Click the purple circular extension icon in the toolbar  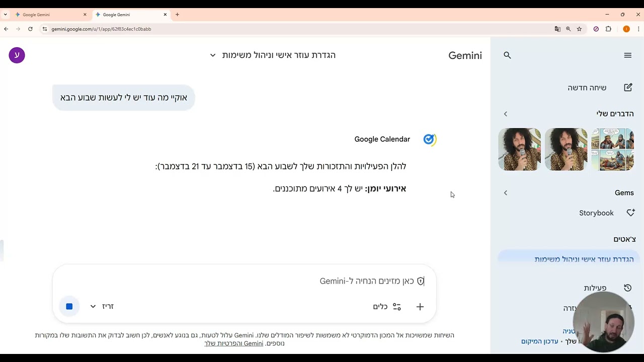[596, 29]
